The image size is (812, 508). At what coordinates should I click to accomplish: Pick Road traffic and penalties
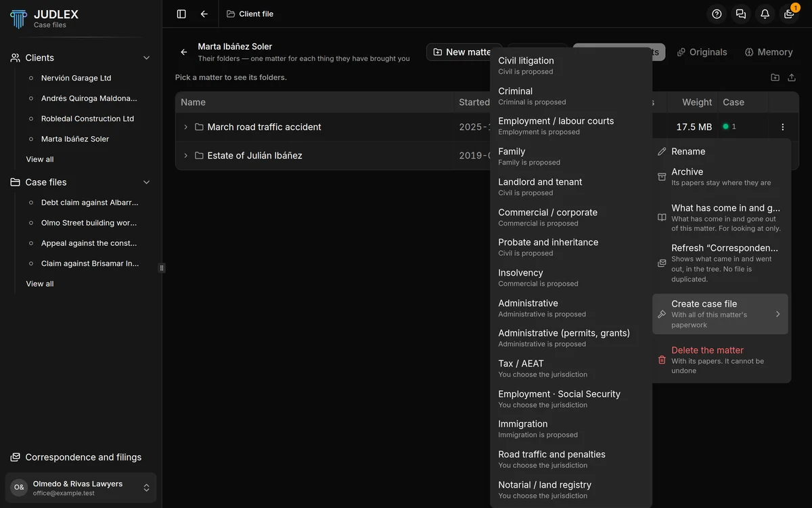tap(570, 459)
